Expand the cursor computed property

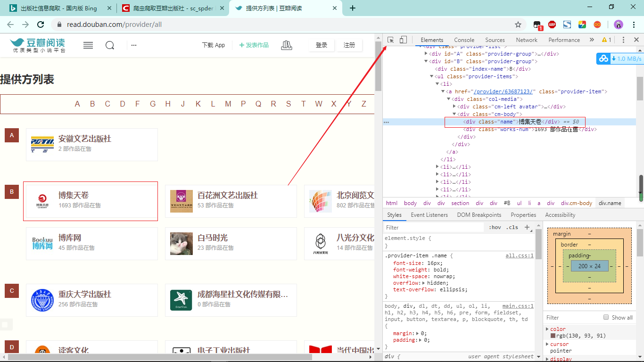coord(547,344)
